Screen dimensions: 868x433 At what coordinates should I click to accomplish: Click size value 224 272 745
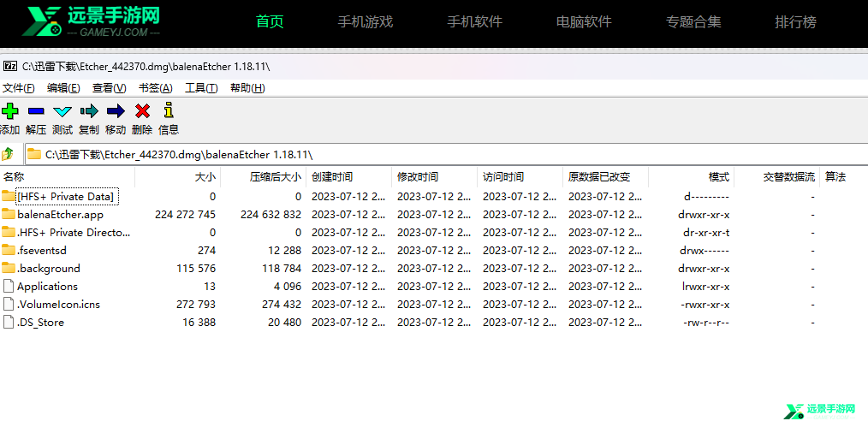pyautogui.click(x=186, y=214)
